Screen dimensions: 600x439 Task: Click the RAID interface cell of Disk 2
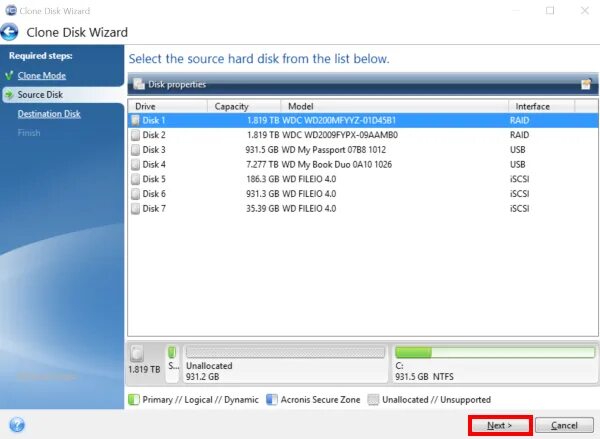[519, 135]
